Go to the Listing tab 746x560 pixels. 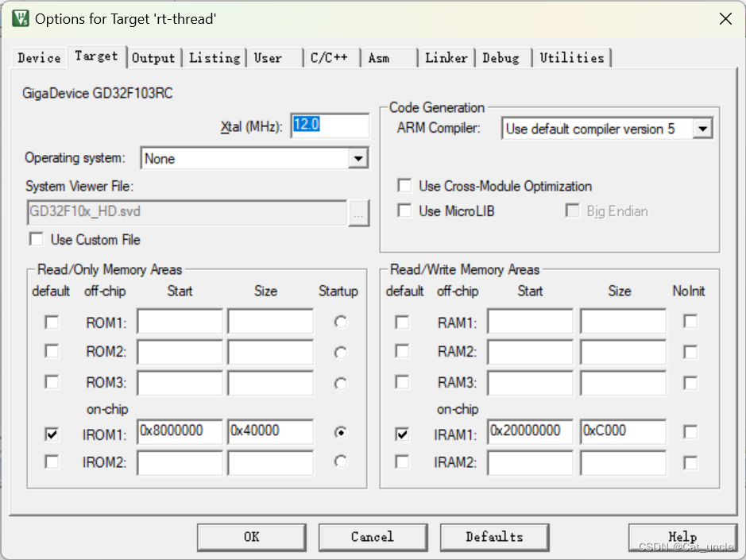(215, 58)
